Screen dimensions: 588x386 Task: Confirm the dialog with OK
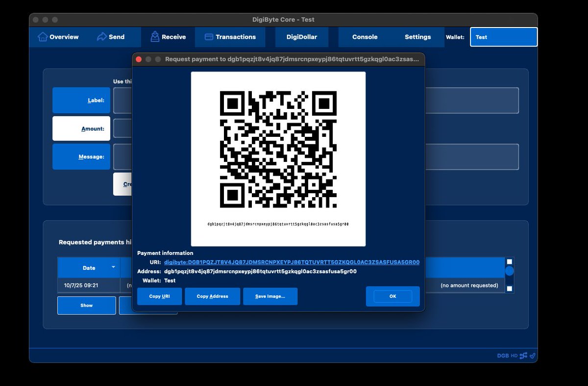[392, 296]
